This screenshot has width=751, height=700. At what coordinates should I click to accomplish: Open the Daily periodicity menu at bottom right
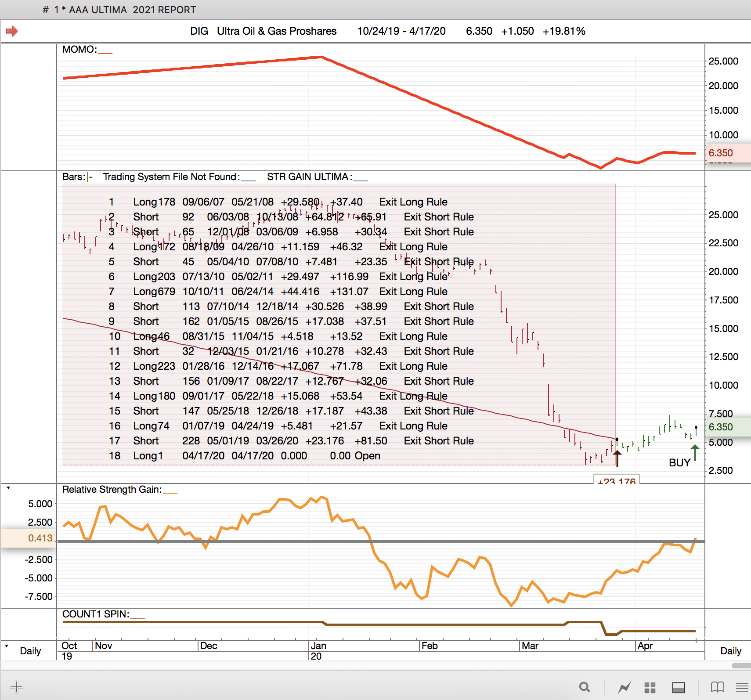[730, 651]
